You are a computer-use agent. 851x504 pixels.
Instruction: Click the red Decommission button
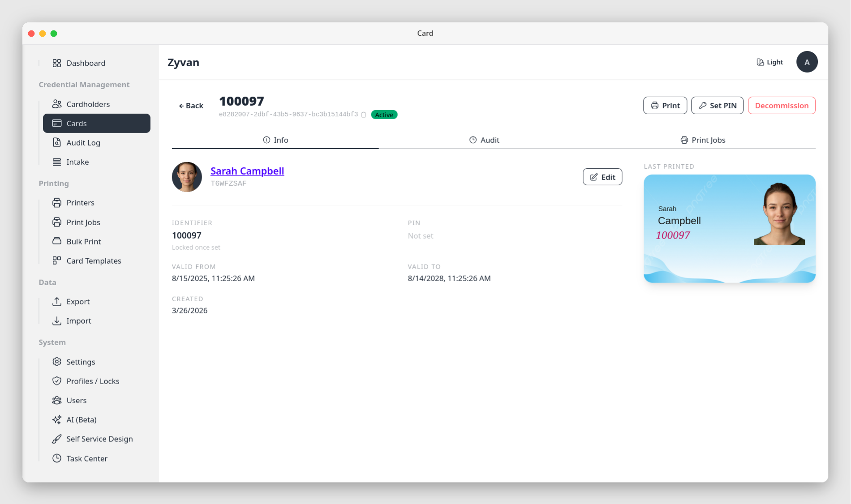click(x=782, y=106)
